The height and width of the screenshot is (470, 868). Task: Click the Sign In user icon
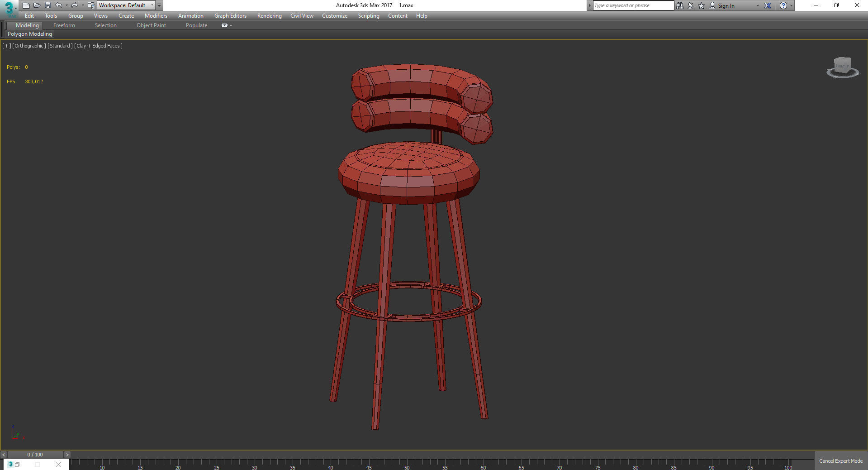click(712, 5)
